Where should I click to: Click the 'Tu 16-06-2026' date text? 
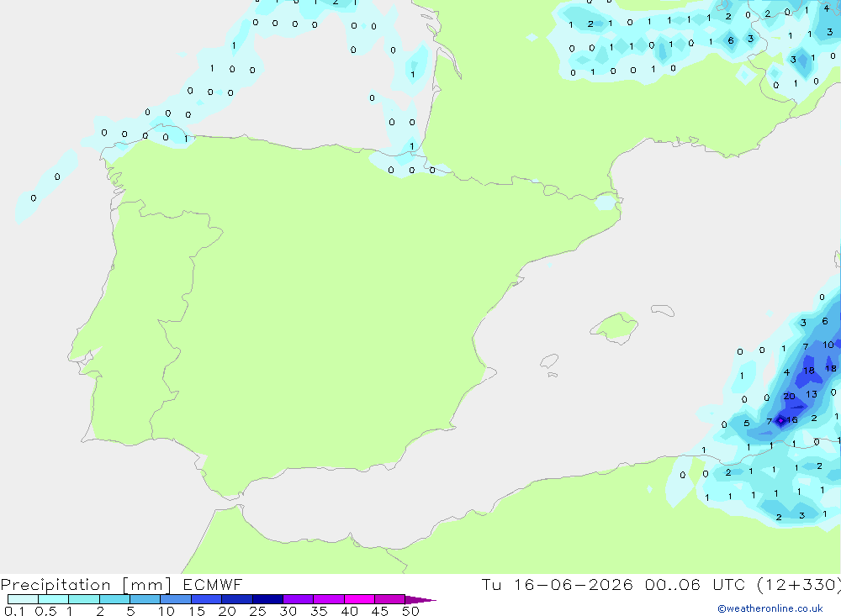point(557,584)
